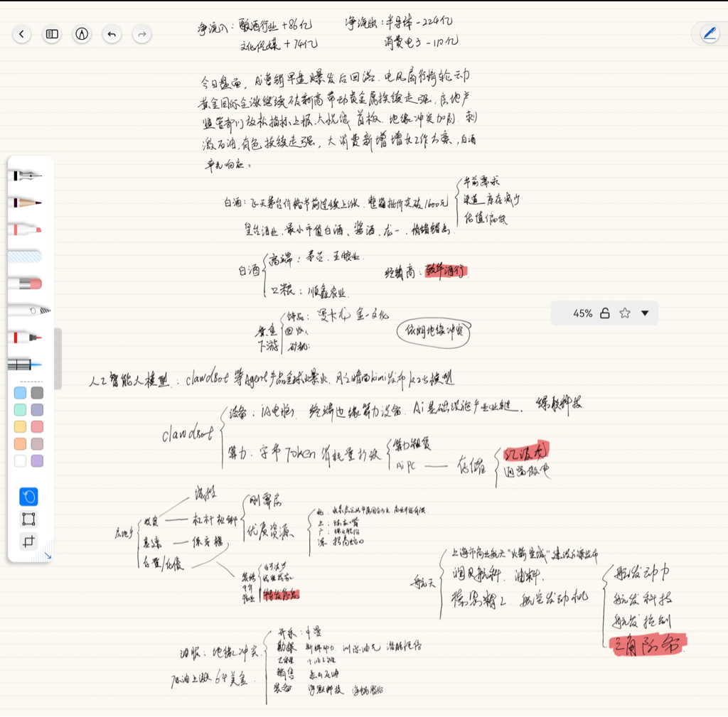
Task: Pick the light blue color swatch
Action: click(20, 393)
